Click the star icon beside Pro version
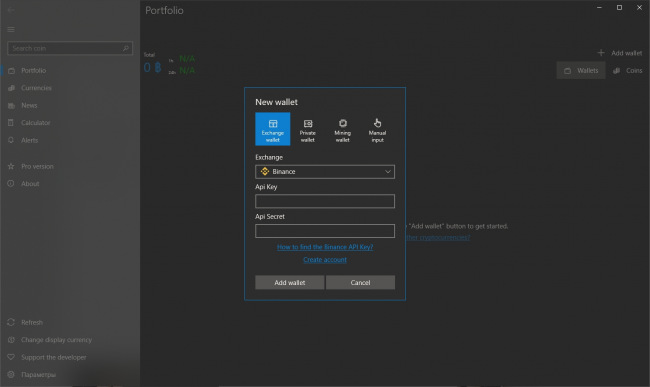Viewport: 650px width, 387px height. [11, 166]
